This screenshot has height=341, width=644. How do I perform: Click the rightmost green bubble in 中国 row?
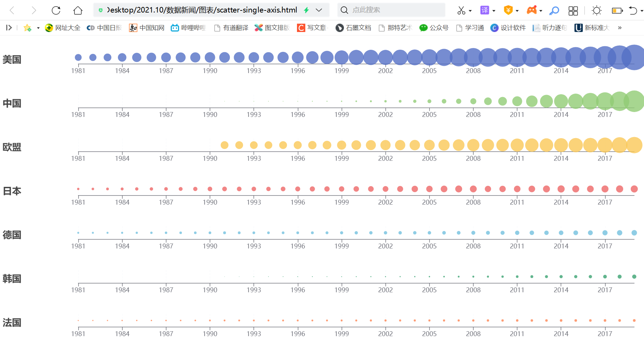pos(634,101)
